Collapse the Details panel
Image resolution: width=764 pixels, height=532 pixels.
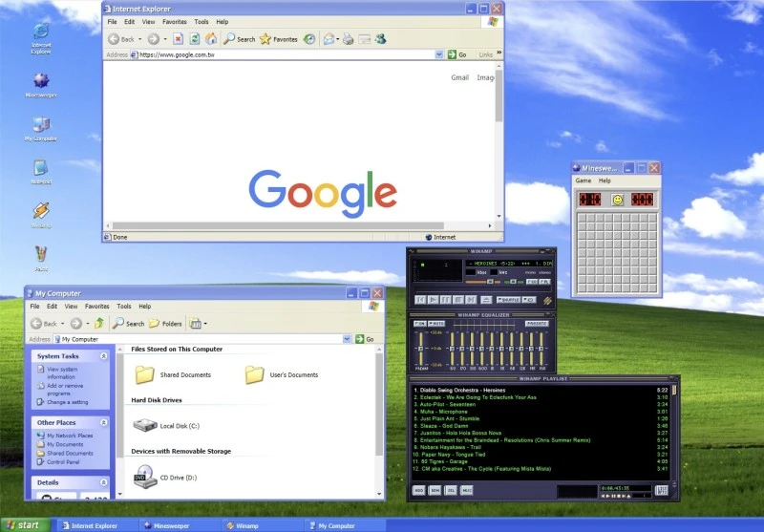point(104,482)
